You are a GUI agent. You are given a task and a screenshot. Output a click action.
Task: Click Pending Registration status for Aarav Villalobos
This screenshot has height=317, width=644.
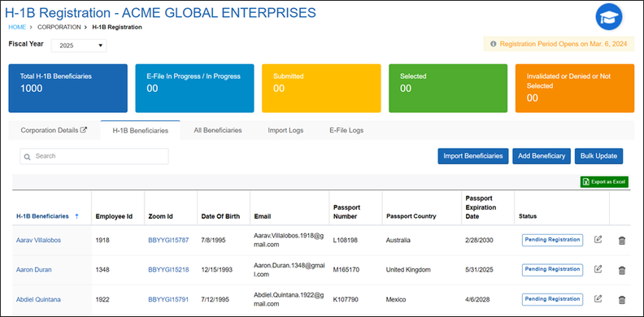click(552, 240)
